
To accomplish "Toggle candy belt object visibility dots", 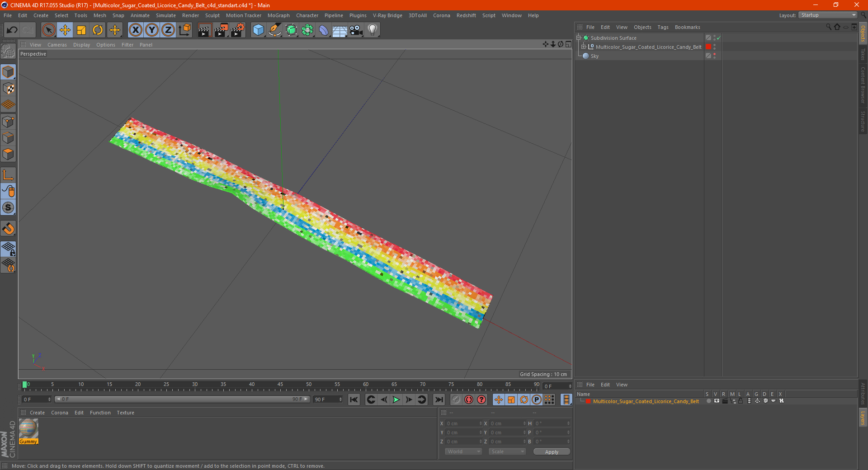I will pyautogui.click(x=714, y=47).
